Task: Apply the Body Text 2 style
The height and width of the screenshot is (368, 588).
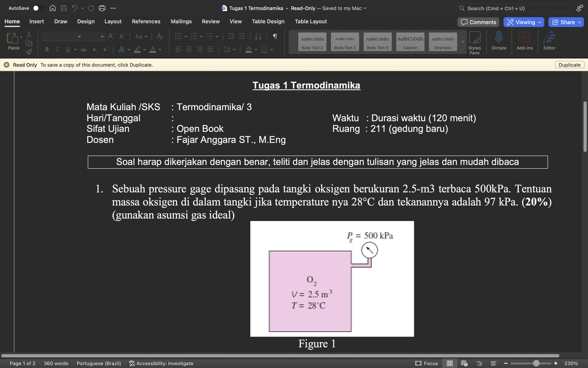Action: (x=312, y=42)
